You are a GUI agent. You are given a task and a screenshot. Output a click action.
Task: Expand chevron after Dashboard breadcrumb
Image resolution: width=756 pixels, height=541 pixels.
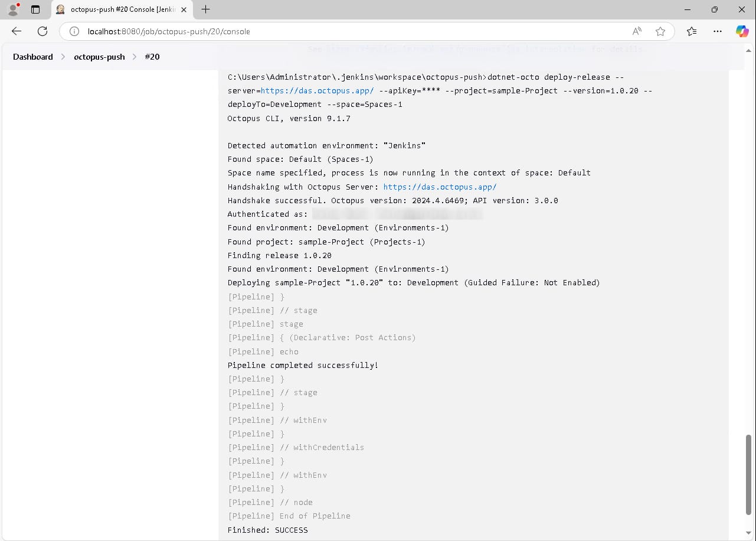coord(63,57)
